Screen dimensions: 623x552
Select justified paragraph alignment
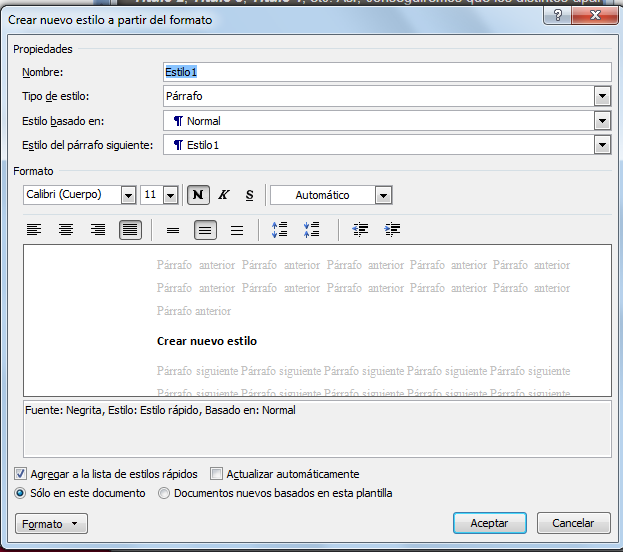pyautogui.click(x=130, y=230)
